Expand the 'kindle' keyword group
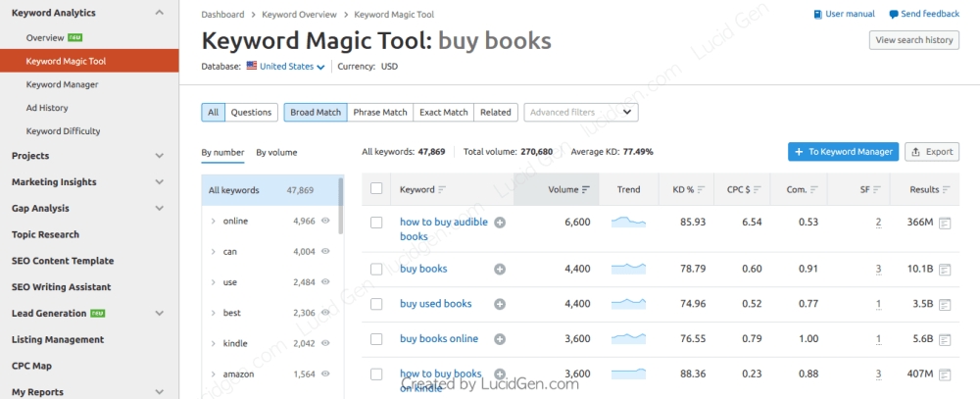The height and width of the screenshot is (399, 980). point(214,344)
